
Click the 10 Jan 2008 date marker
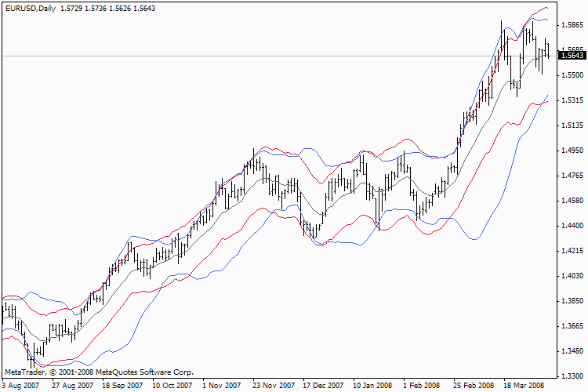coord(372,385)
